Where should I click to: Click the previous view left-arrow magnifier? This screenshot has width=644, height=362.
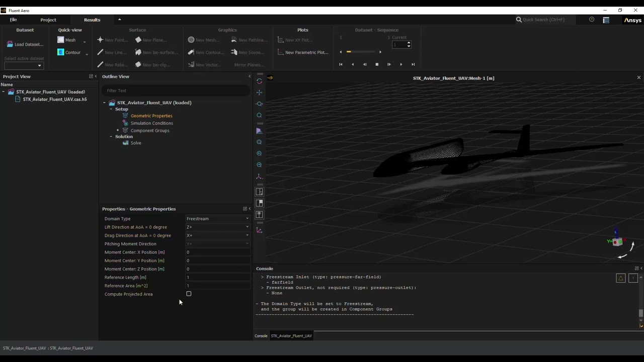(x=259, y=153)
